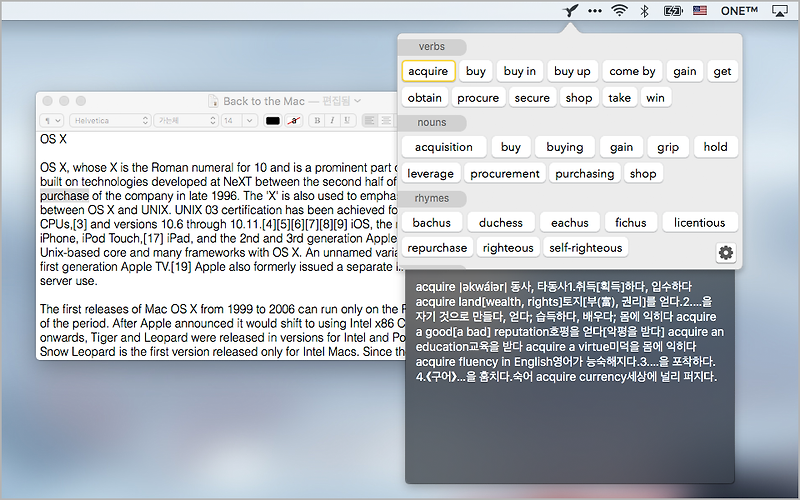
Task: Toggle bold formatting in TextEdit toolbar
Action: pos(317,120)
